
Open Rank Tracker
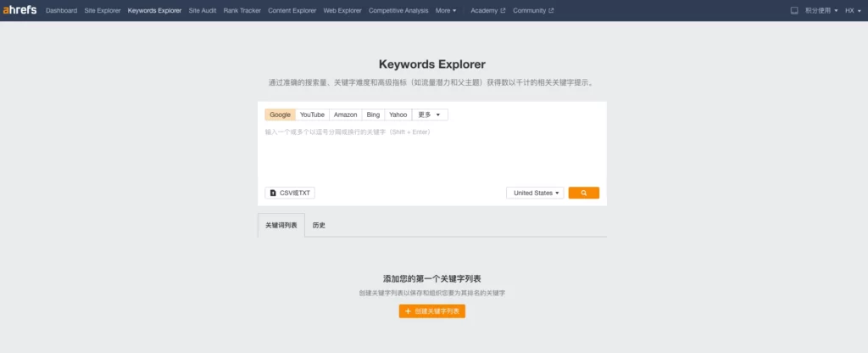click(242, 10)
